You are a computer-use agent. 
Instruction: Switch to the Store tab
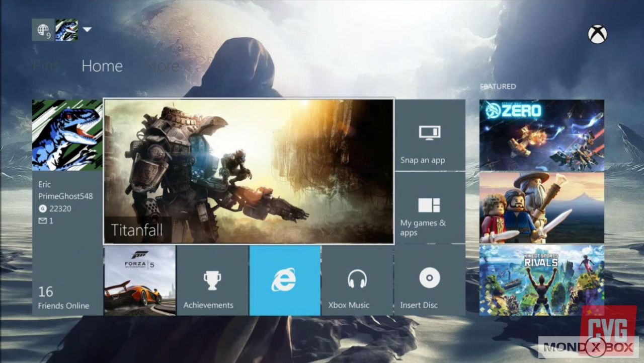point(162,66)
